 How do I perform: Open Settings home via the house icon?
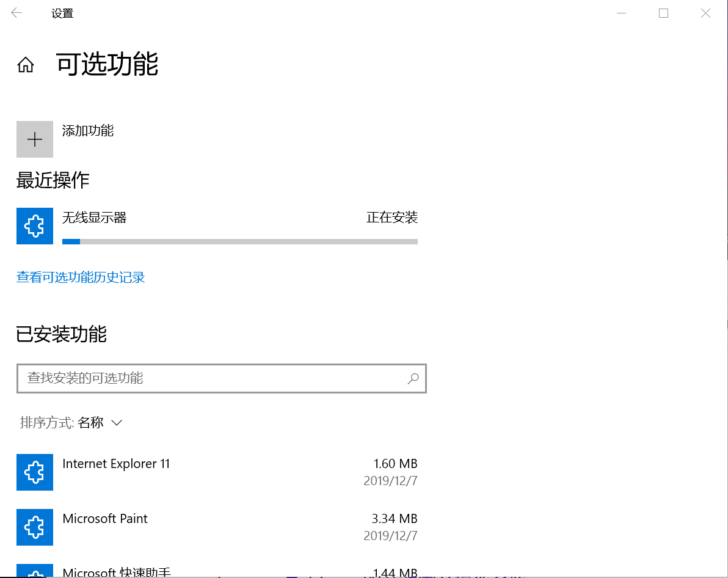point(26,65)
